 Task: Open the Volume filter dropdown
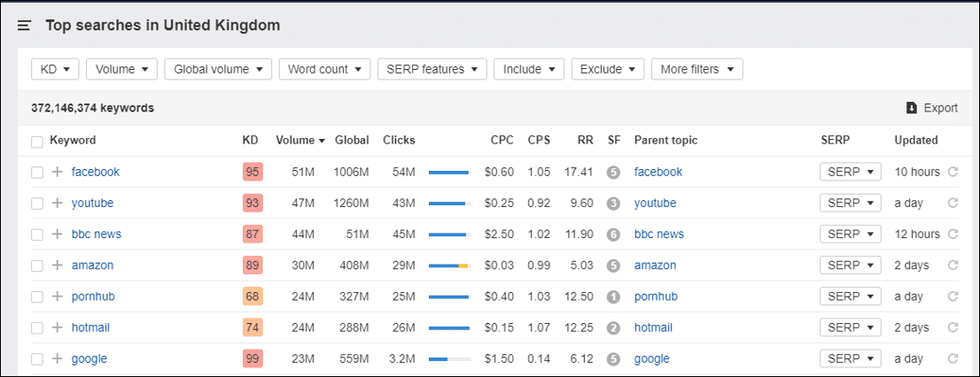(122, 69)
